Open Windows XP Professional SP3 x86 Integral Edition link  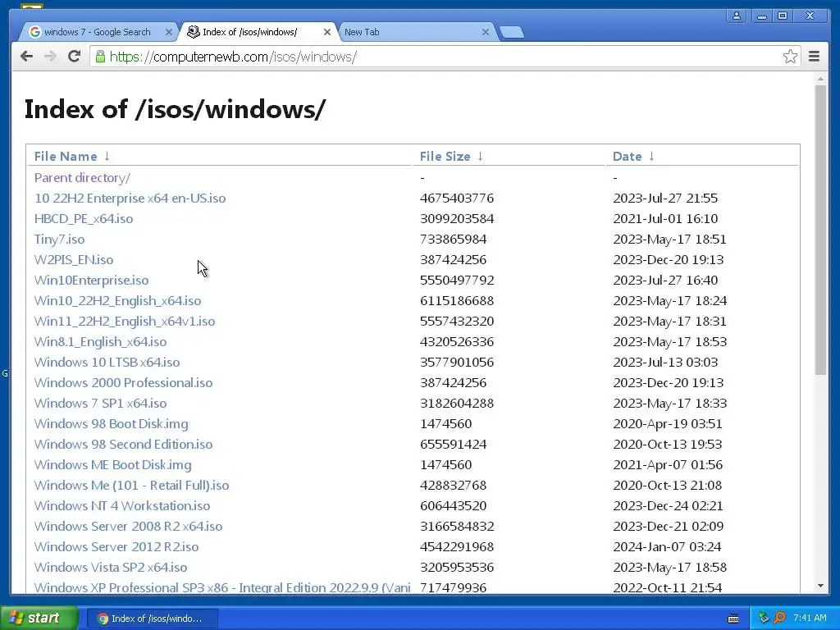pos(222,587)
